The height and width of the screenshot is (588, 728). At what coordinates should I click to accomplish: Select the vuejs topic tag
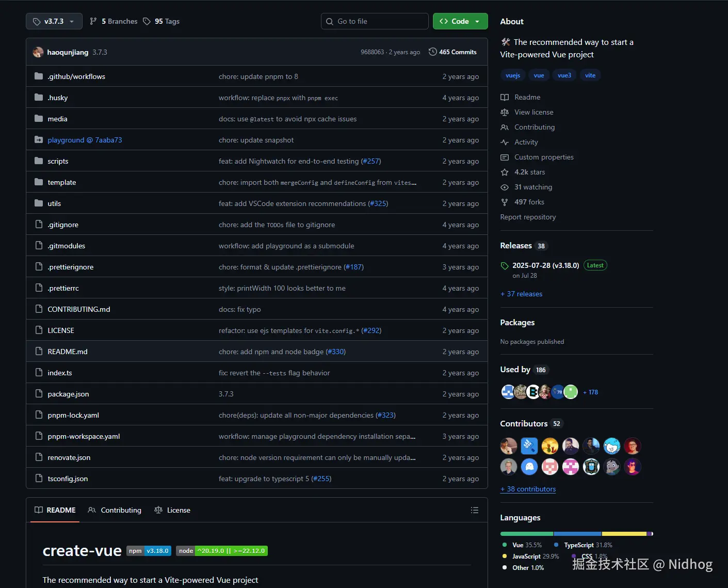click(x=513, y=75)
